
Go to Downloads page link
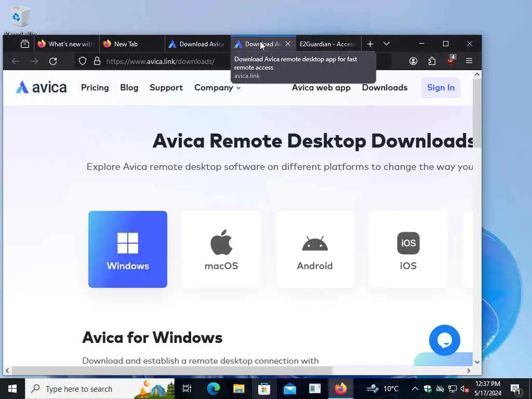[385, 87]
